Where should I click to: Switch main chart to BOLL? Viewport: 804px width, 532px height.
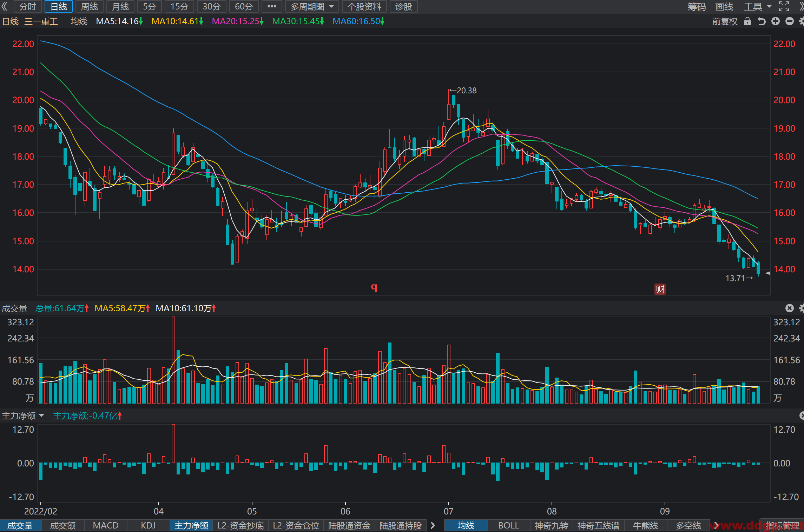point(508,525)
